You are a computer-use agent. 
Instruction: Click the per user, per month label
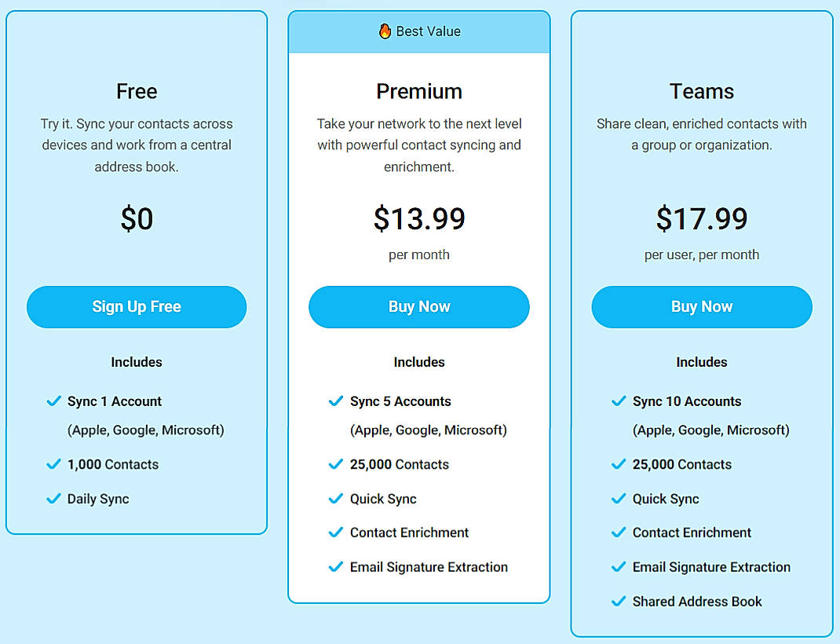click(701, 254)
